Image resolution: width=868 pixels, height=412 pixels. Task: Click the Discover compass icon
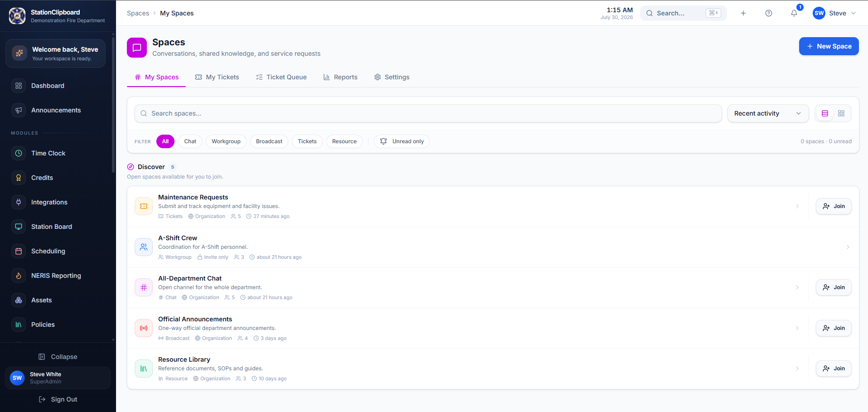click(x=131, y=167)
